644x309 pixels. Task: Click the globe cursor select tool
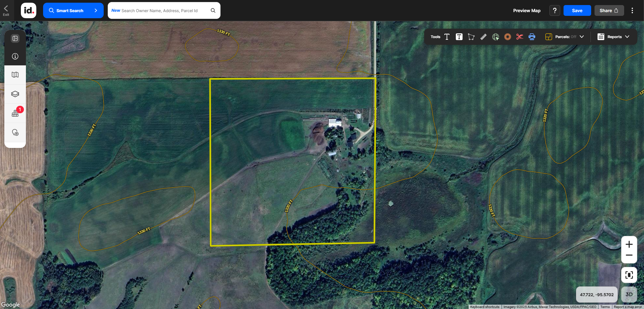[x=495, y=37]
